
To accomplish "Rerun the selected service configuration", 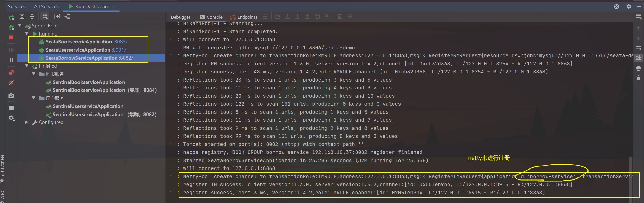I will pos(11,17).
